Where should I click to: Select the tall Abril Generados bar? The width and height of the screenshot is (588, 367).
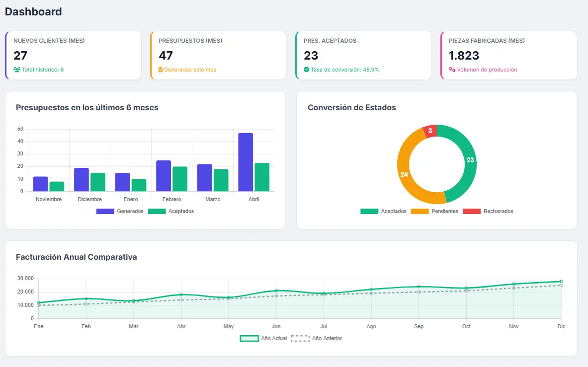coord(246,162)
